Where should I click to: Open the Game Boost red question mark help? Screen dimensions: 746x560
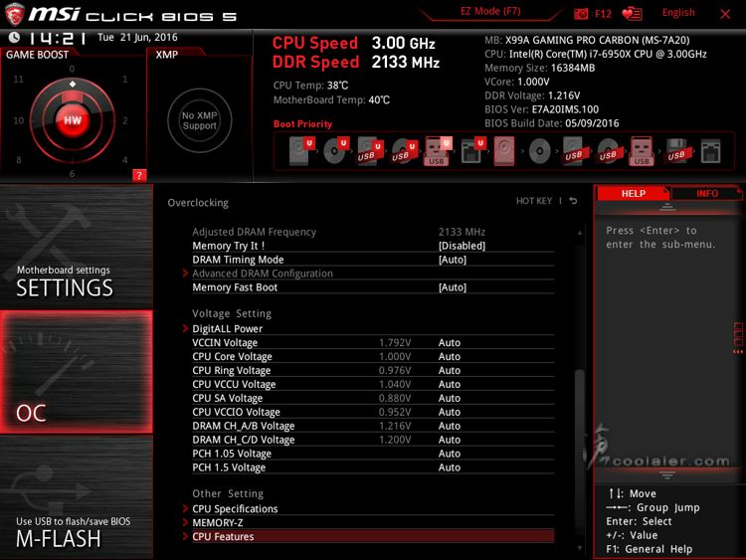point(139,175)
